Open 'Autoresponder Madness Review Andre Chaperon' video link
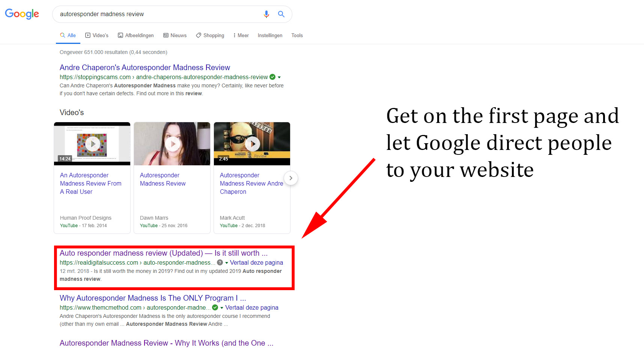 coord(251,183)
